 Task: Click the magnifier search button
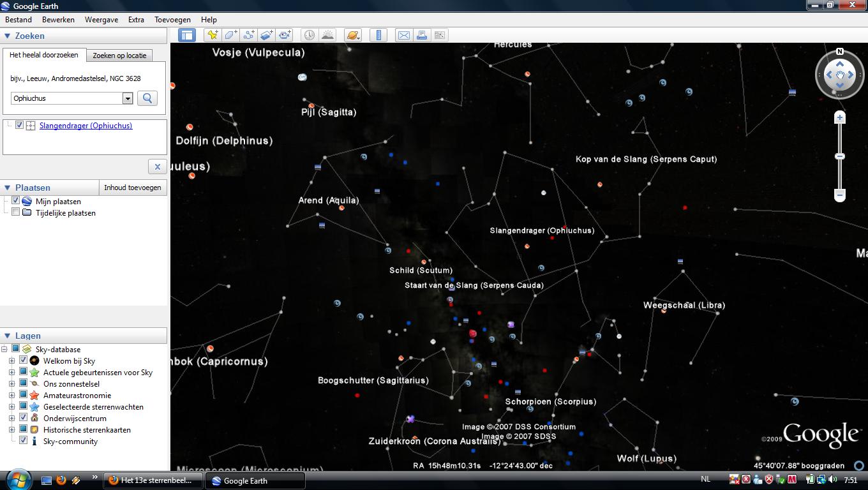pyautogui.click(x=147, y=98)
